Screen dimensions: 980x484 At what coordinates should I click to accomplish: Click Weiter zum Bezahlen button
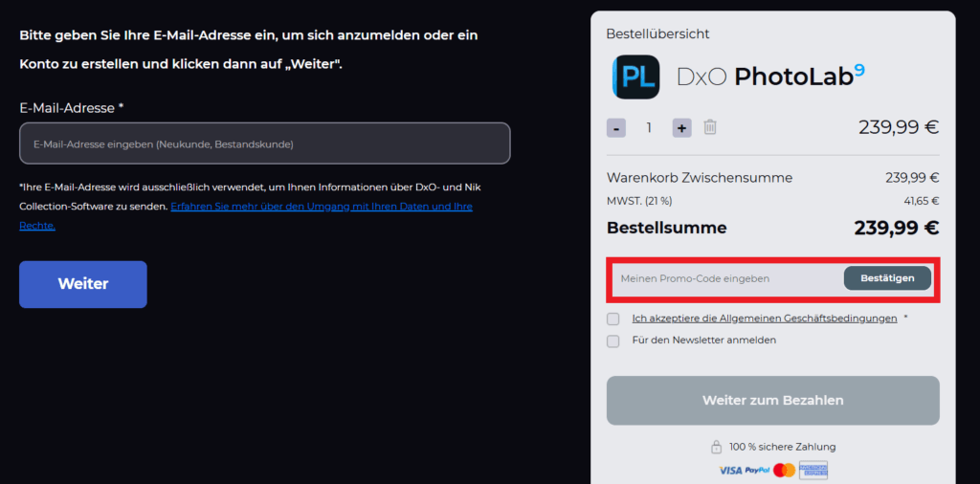coord(773,401)
